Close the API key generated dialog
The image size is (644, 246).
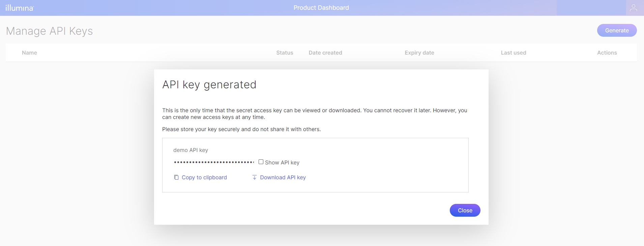[465, 210]
